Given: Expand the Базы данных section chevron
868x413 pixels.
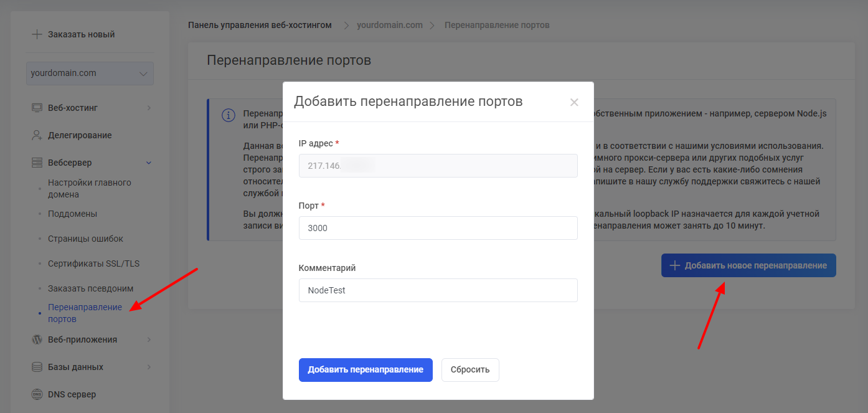Looking at the screenshot, I should pos(149,367).
